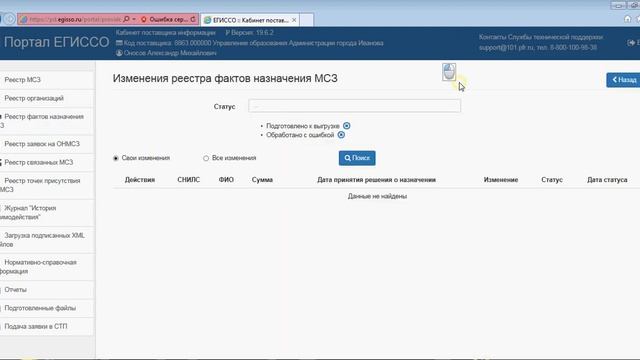Click the Статус table column header
The image size is (640, 360).
[x=552, y=180]
